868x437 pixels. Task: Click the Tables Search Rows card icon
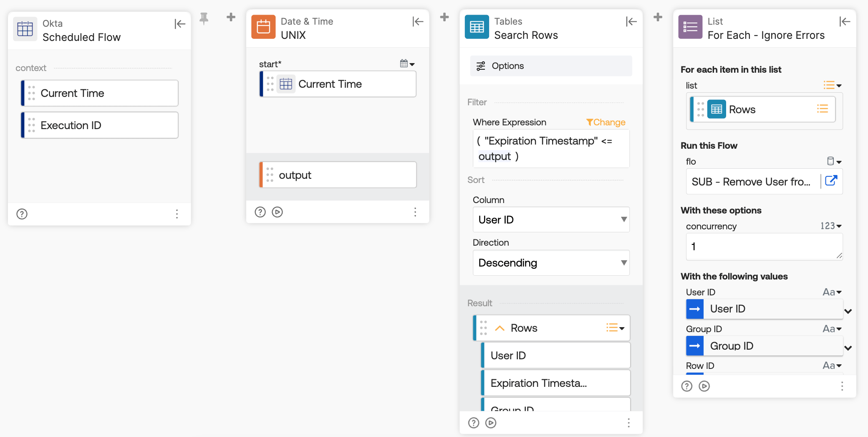[x=477, y=27]
